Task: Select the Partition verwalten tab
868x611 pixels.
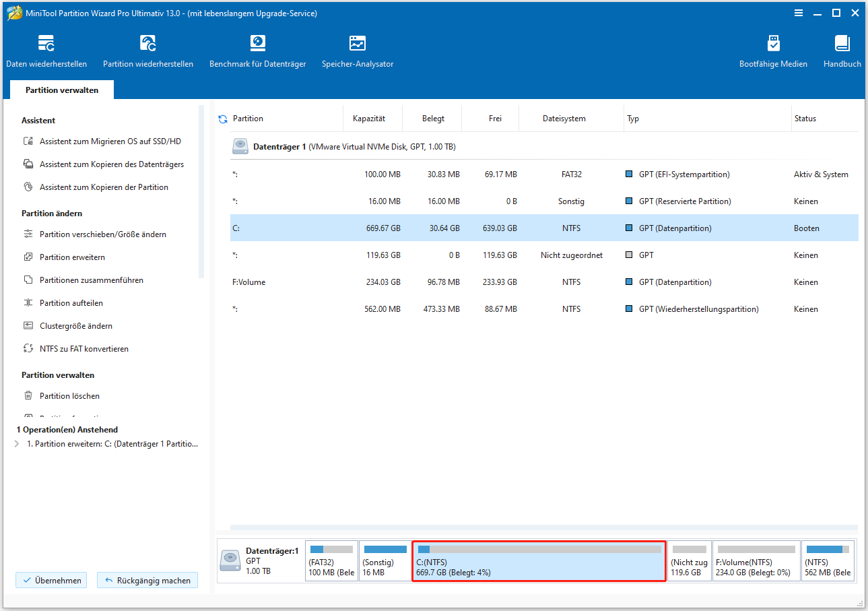Action: pos(62,90)
